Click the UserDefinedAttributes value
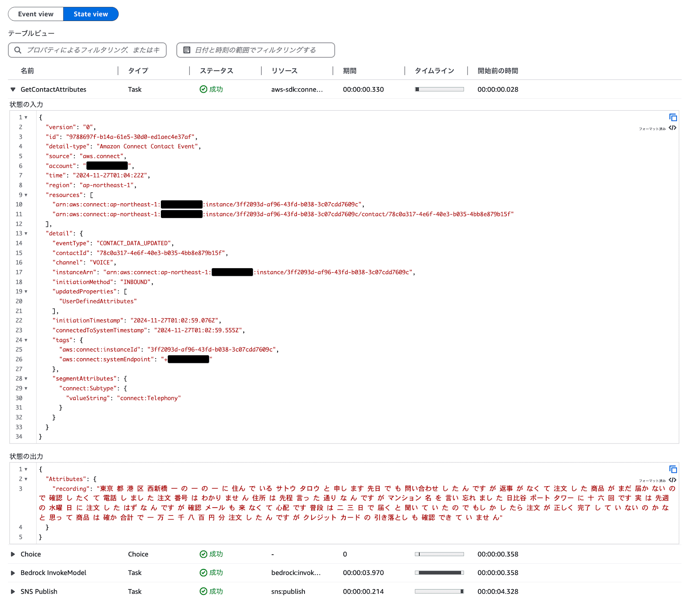 coord(98,301)
